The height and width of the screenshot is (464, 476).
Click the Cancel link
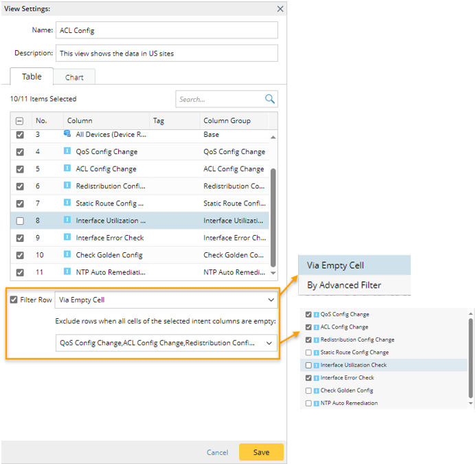pos(217,452)
